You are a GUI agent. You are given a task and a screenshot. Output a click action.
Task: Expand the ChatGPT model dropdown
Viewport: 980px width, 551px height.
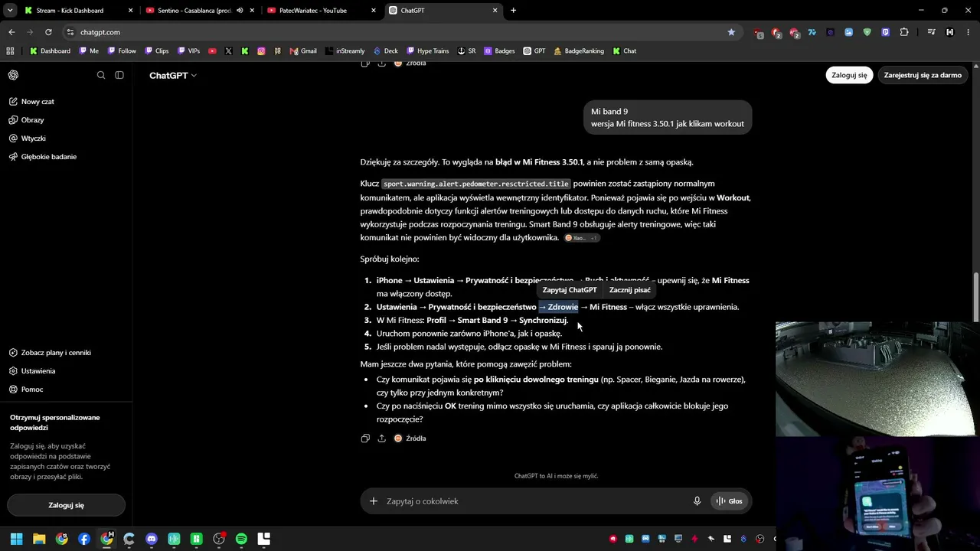tap(173, 76)
